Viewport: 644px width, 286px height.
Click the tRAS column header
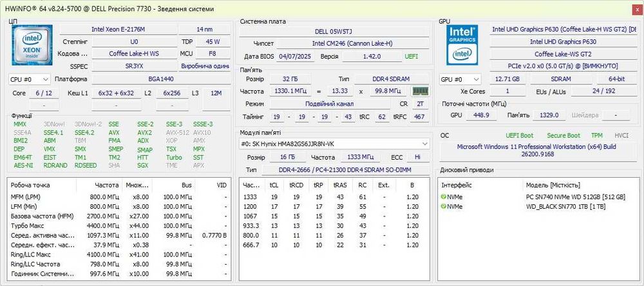pos(340,186)
